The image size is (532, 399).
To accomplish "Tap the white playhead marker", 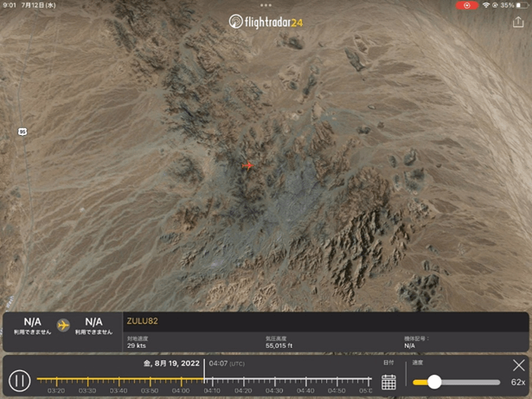I will (x=204, y=370).
